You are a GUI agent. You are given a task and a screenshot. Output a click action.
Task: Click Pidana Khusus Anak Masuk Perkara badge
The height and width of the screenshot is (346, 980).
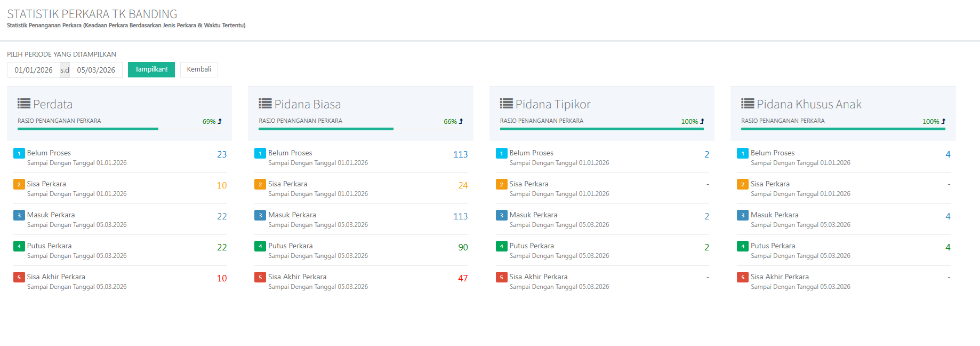[x=742, y=216]
